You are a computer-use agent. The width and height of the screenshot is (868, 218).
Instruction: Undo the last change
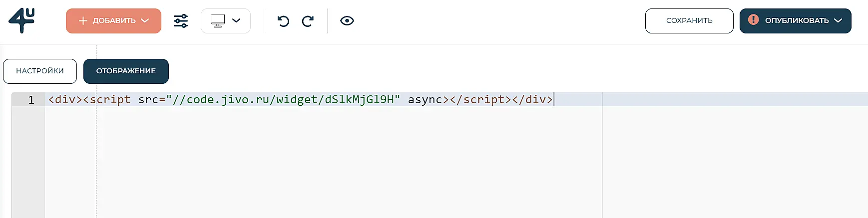283,21
